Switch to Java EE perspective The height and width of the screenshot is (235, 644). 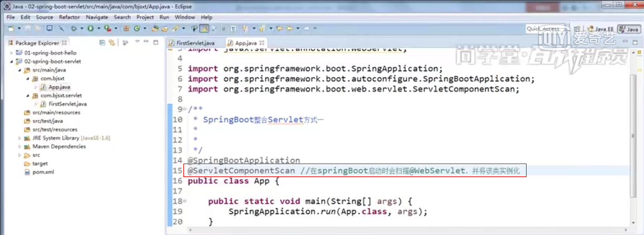coord(601,29)
